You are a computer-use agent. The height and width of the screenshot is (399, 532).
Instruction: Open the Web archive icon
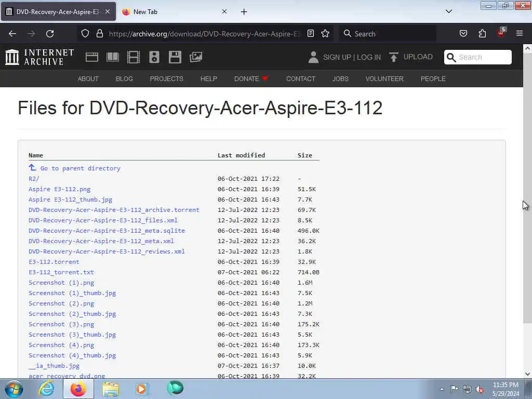(91, 57)
